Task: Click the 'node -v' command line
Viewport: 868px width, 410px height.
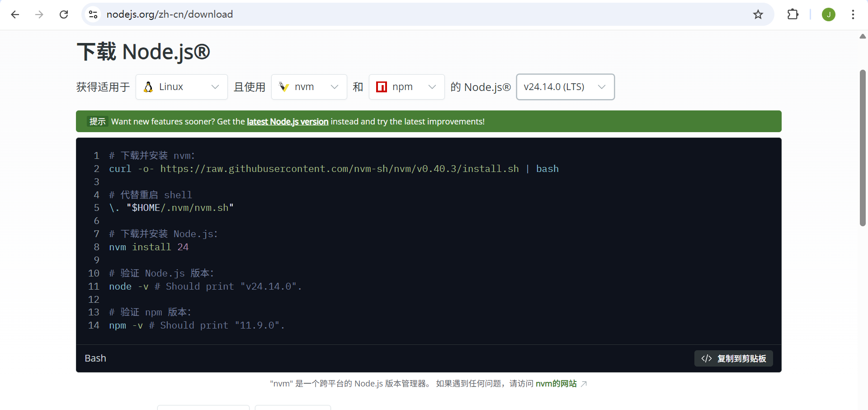Action: (x=205, y=286)
